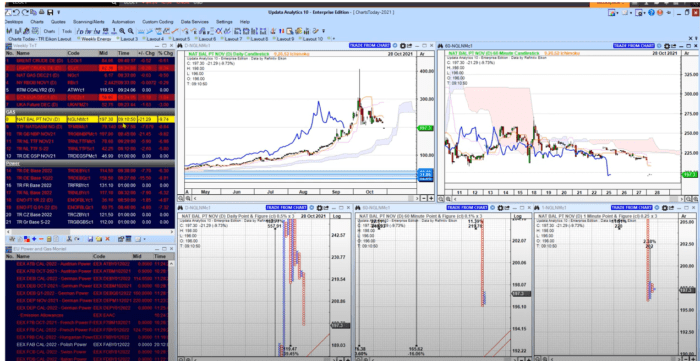700x361 pixels.
Task: Click the minus zoom button below the Daily Candlestick chart
Action: 424,198
